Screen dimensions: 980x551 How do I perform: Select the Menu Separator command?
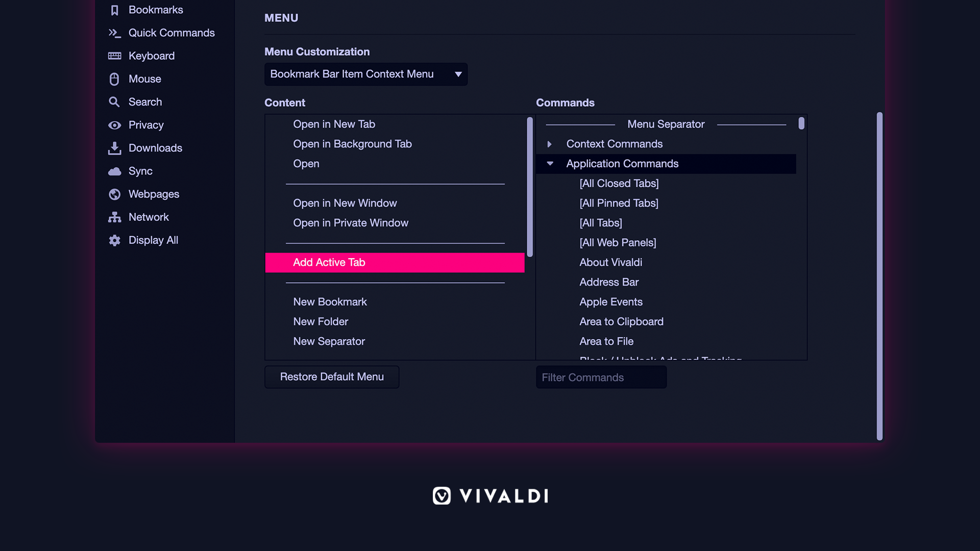pyautogui.click(x=666, y=124)
